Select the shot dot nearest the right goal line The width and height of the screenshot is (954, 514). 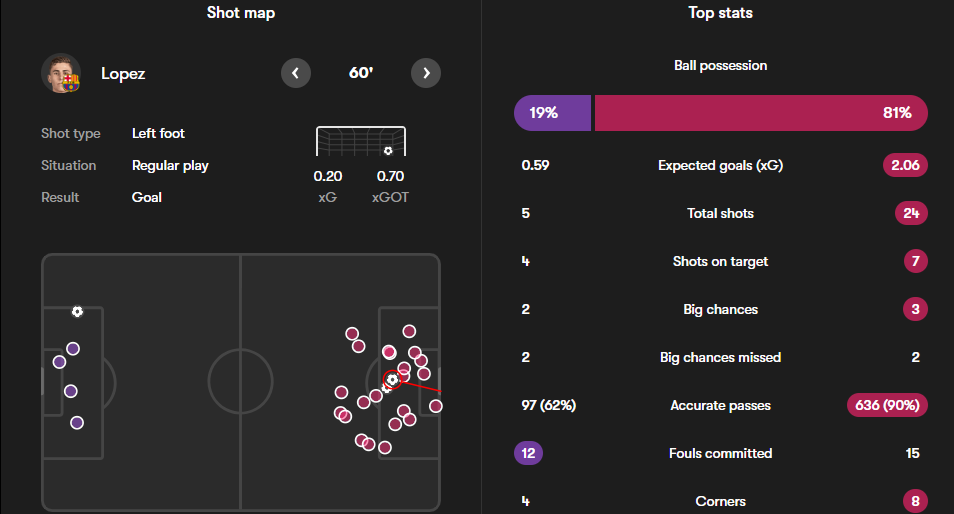pos(436,406)
